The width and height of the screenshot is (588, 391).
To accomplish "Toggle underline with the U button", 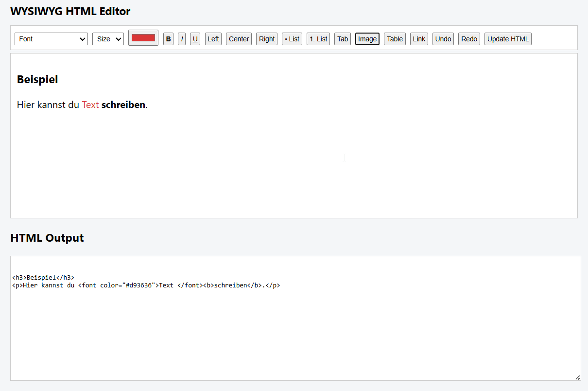I will (195, 39).
